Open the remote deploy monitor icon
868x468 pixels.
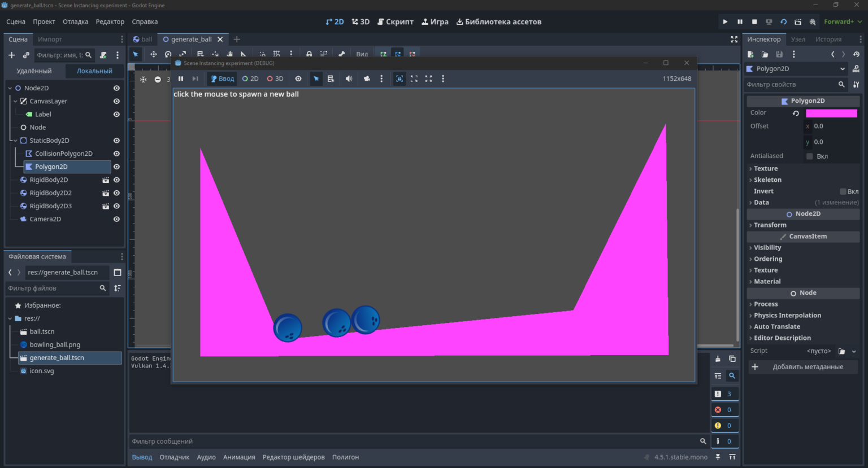point(769,21)
